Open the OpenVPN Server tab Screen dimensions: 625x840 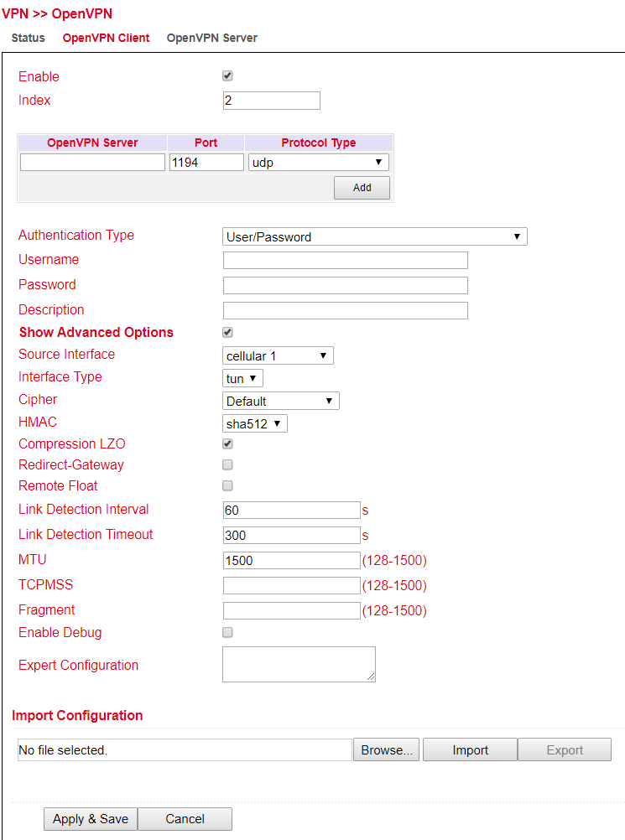tap(211, 38)
